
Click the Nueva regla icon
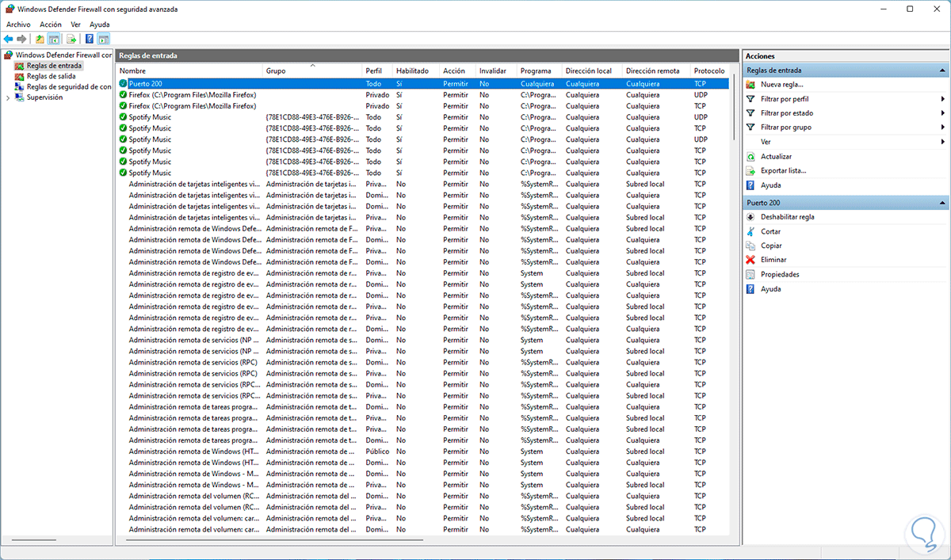pyautogui.click(x=751, y=84)
